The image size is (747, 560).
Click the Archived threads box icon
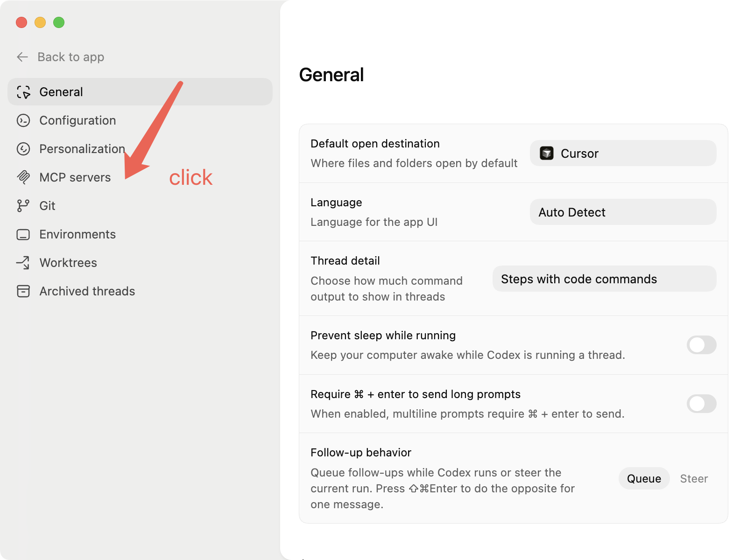coord(23,291)
